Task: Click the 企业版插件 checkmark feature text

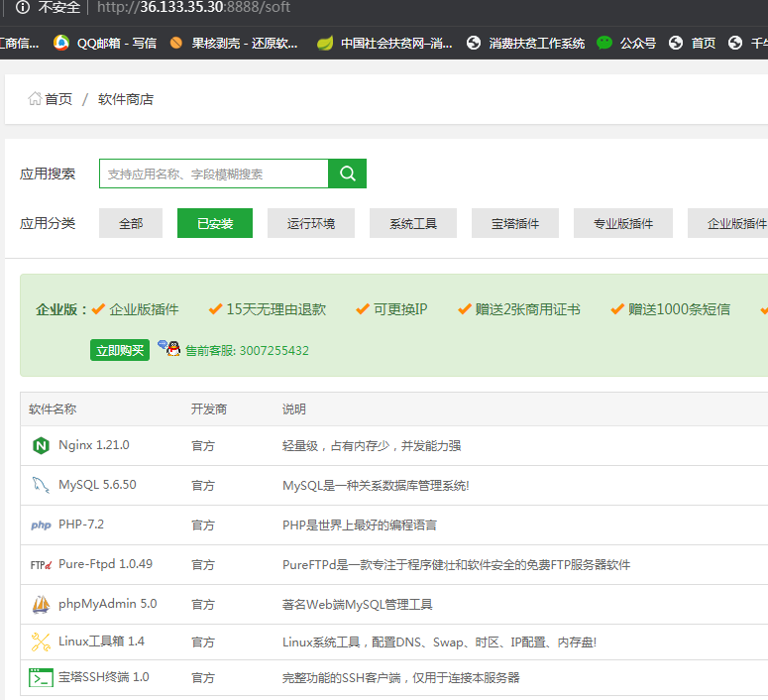Action: pos(144,309)
